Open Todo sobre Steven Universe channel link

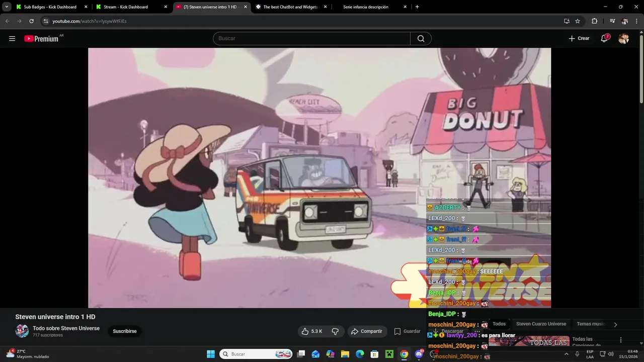66,328
